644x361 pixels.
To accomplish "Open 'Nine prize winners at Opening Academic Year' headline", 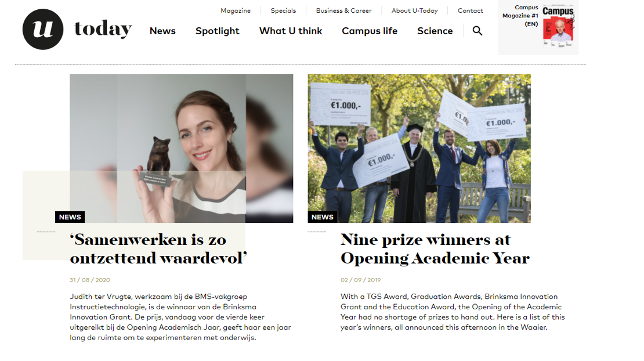I will (x=435, y=249).
